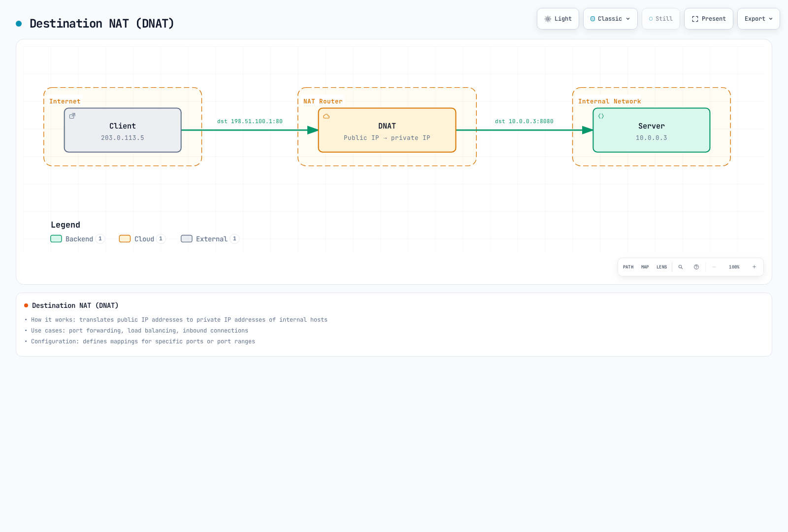
Task: Click the Destination NAT (DNAT) page title
Action: 102,24
